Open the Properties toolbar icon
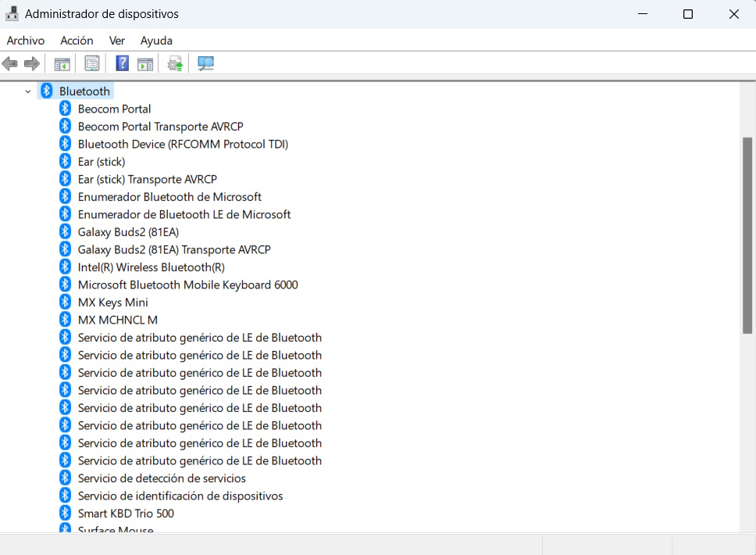The width and height of the screenshot is (756, 555). pos(91,63)
